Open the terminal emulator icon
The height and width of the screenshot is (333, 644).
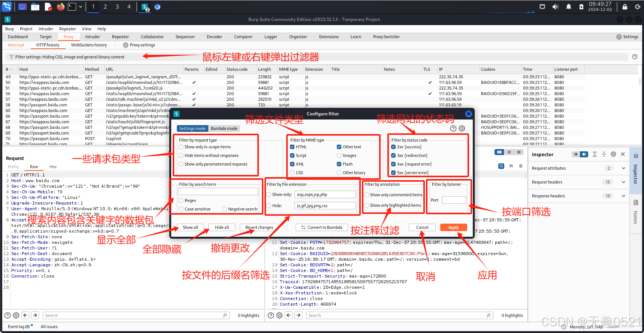click(72, 7)
